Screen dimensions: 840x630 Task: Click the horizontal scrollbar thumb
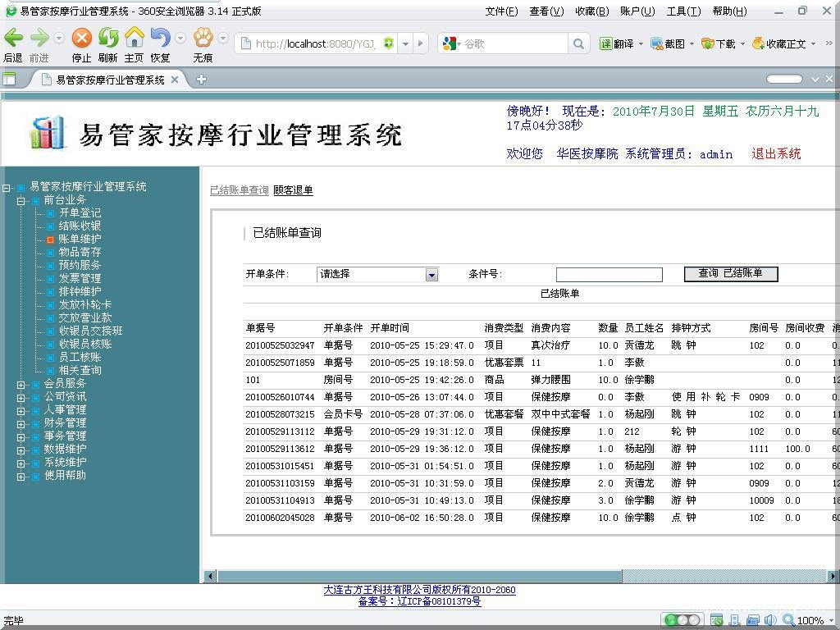(x=418, y=576)
